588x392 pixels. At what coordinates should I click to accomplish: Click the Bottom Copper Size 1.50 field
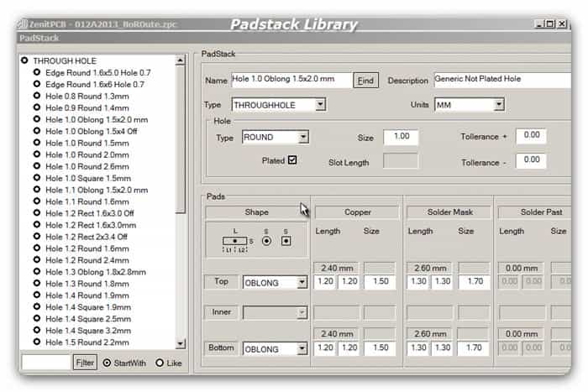(x=380, y=348)
